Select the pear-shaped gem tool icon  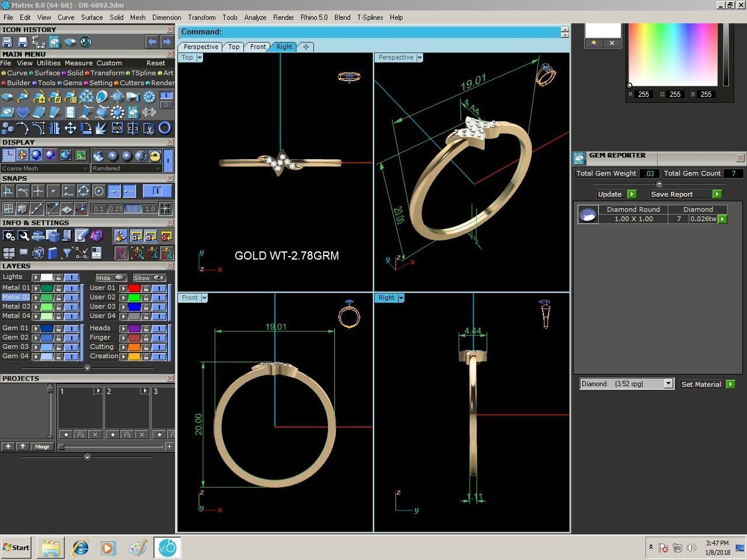click(x=102, y=97)
